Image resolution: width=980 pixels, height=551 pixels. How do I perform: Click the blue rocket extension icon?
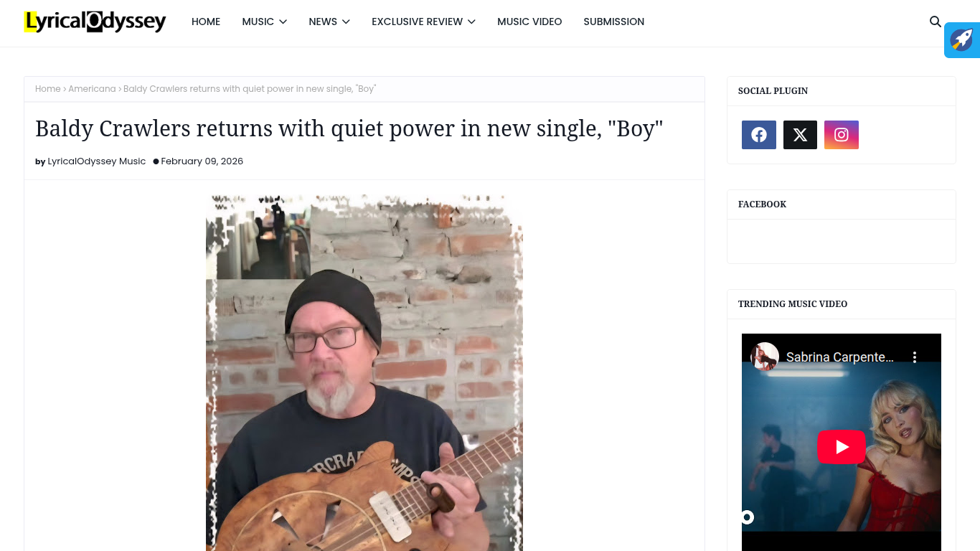[x=962, y=40]
